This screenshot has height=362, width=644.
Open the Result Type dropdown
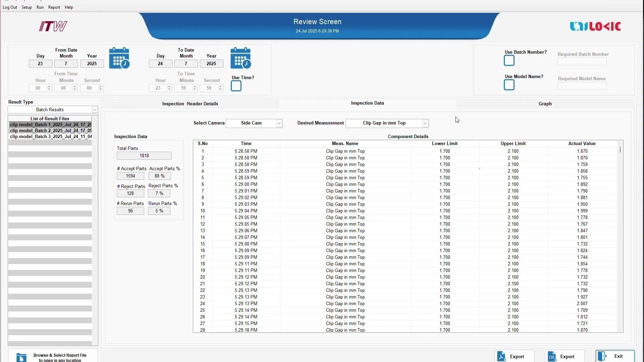pos(94,110)
